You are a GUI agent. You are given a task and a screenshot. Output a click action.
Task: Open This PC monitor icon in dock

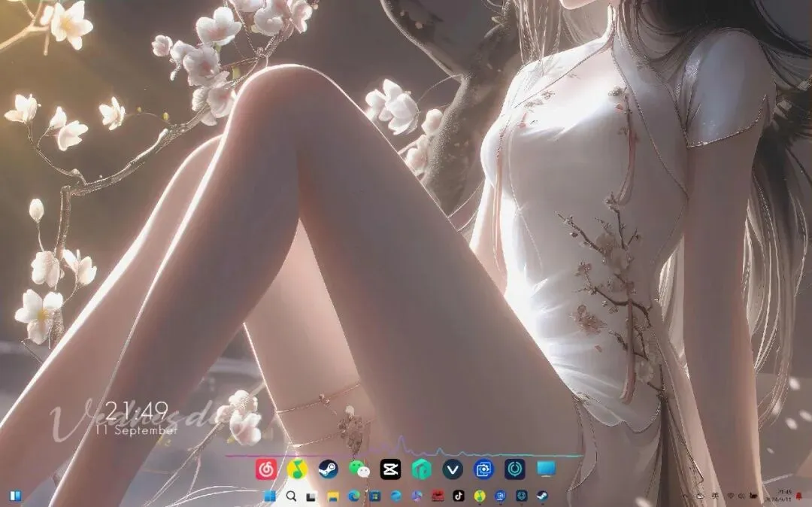[x=547, y=469]
